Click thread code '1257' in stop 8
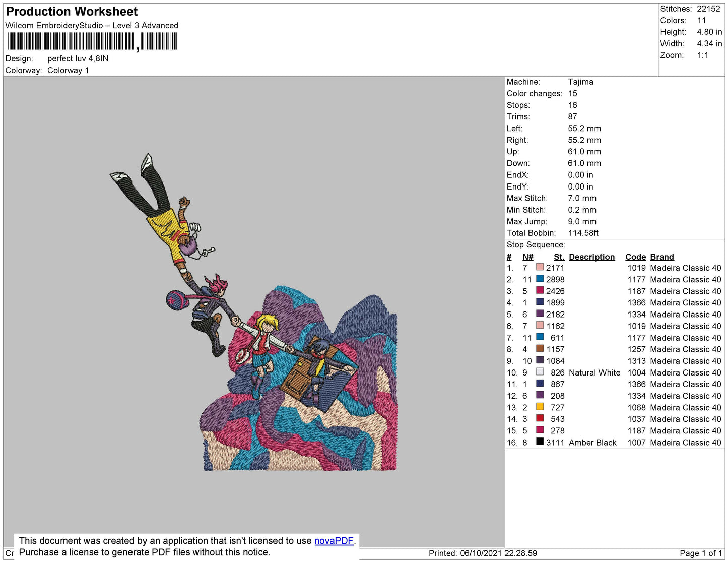Image resolution: width=728 pixels, height=563 pixels. 637,349
